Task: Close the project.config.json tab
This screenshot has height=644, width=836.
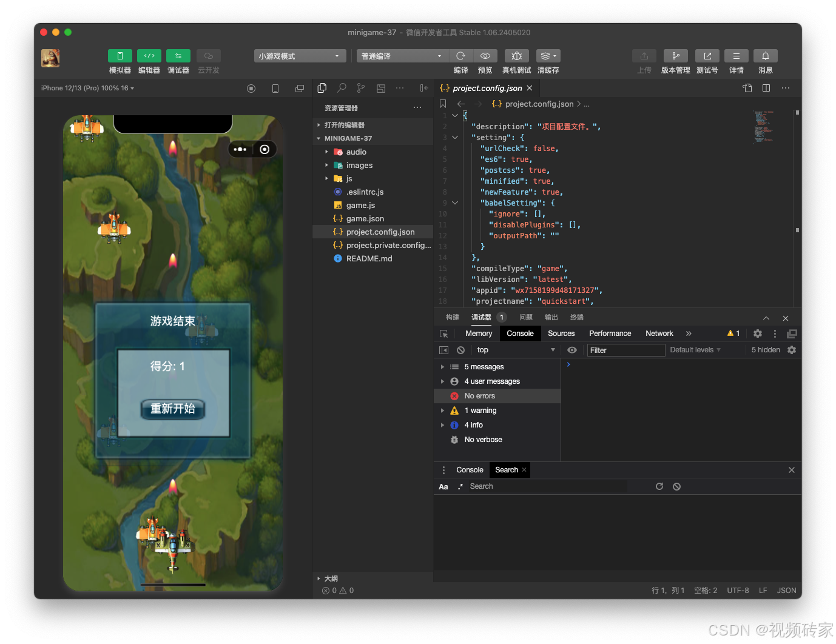Action: 530,88
